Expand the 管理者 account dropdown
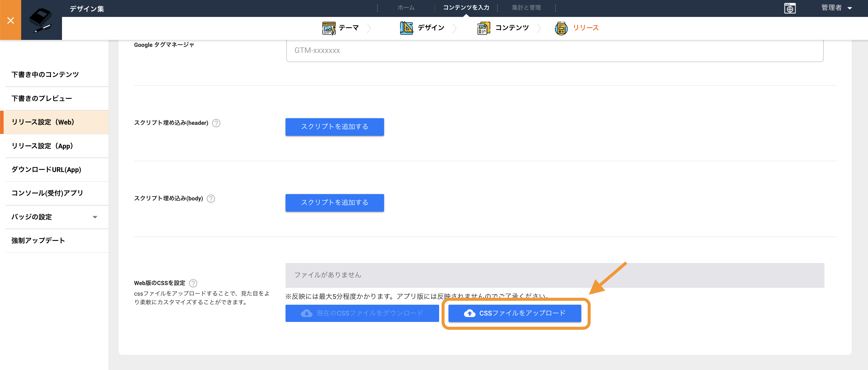The height and width of the screenshot is (370, 868). (836, 8)
